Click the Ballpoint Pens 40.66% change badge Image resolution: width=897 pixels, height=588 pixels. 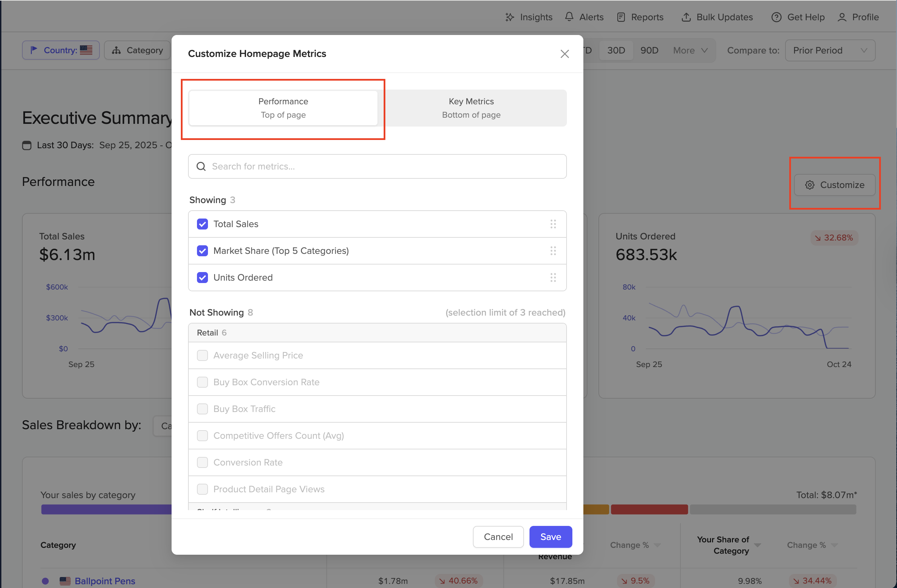(x=458, y=580)
